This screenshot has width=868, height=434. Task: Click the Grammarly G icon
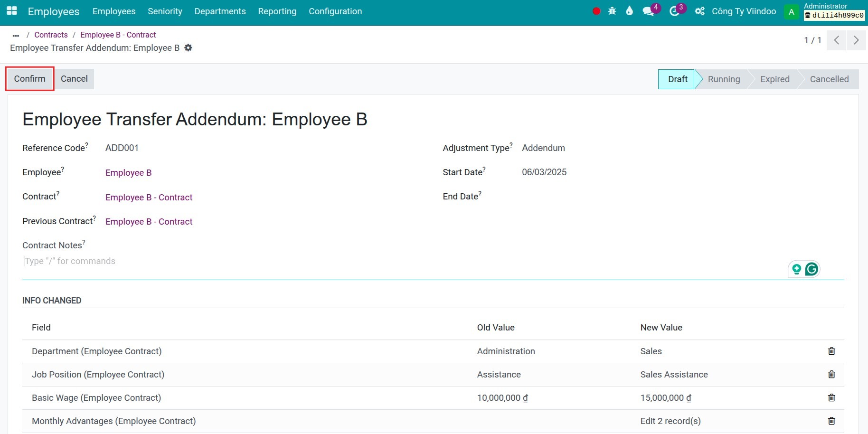tap(812, 269)
